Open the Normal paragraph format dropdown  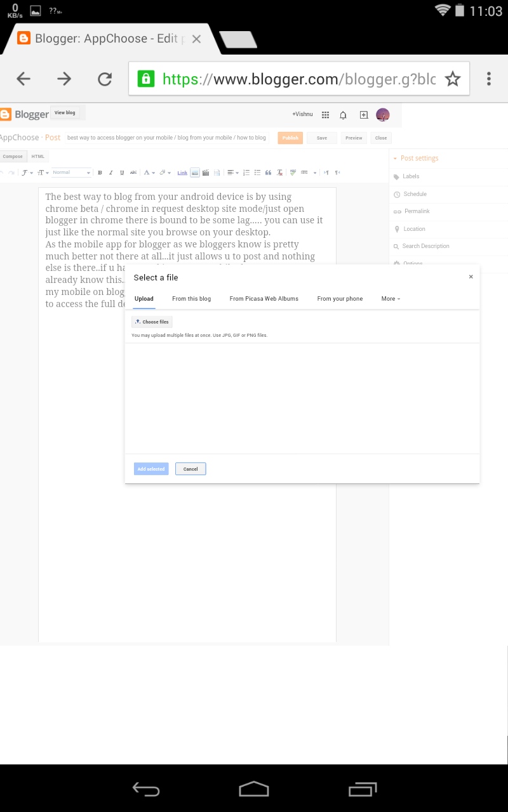(72, 173)
